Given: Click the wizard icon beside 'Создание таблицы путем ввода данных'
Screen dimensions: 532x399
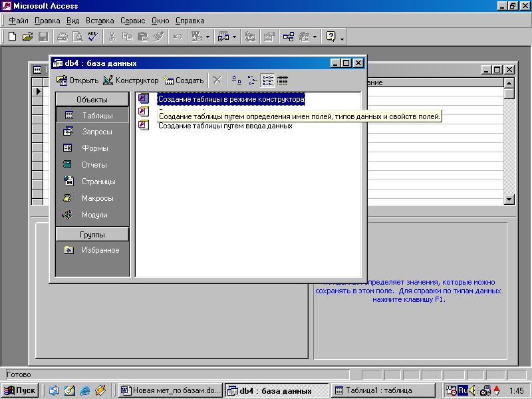Looking at the screenshot, I should [x=144, y=125].
